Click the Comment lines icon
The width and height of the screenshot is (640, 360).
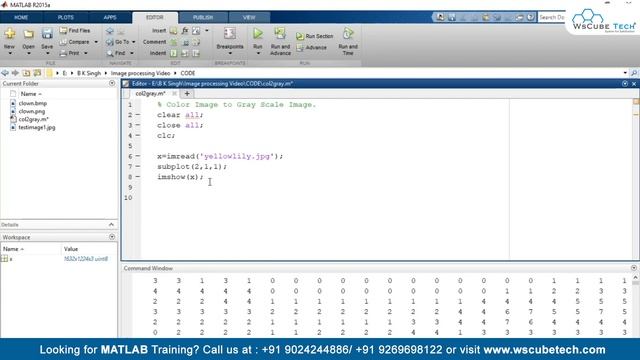pyautogui.click(x=173, y=42)
